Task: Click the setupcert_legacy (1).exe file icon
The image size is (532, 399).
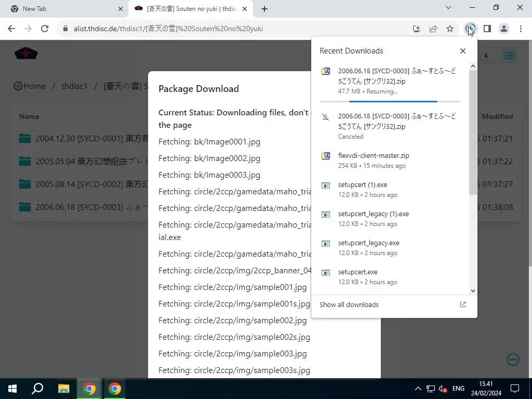Action: pos(326,215)
